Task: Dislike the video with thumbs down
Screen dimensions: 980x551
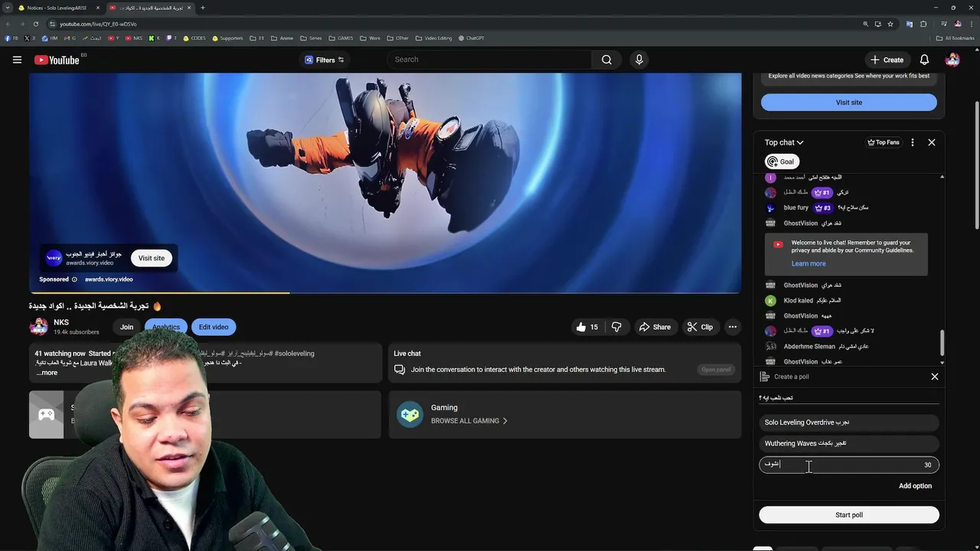Action: point(616,327)
